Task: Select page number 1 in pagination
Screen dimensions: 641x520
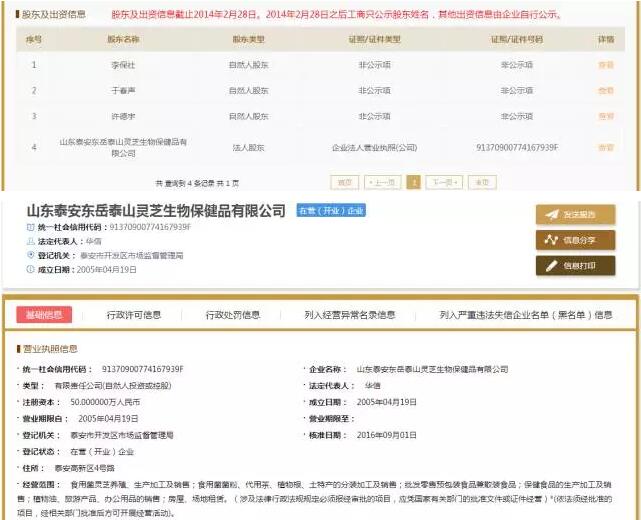Action: pyautogui.click(x=413, y=183)
